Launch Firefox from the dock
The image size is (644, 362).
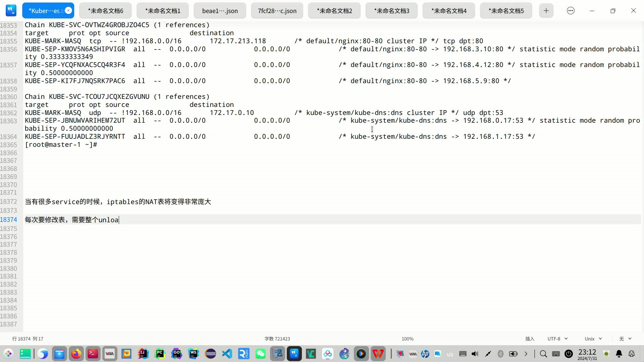click(76, 354)
